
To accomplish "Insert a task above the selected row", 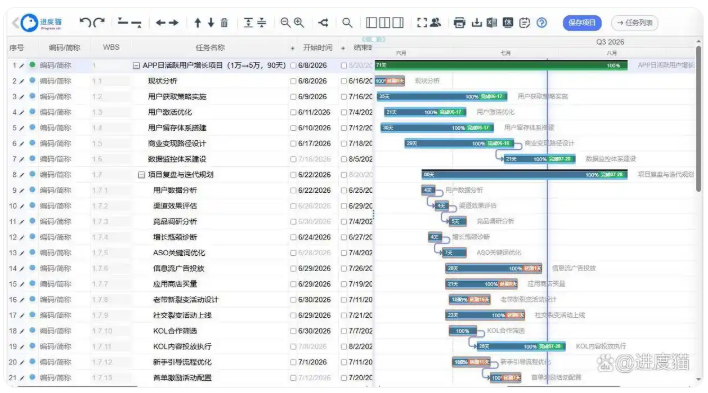I will click(122, 22).
